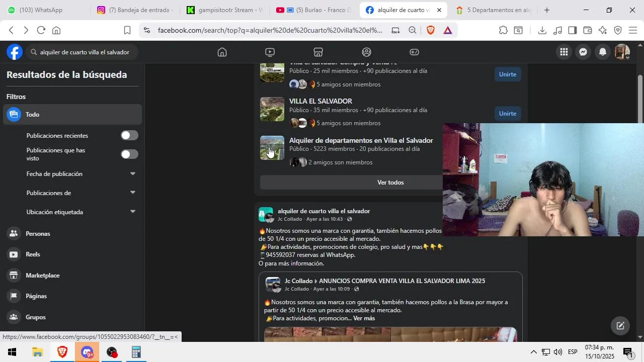This screenshot has width=644, height=362.
Task: Join 25 mil miembros group with Unirte
Action: click(x=508, y=74)
